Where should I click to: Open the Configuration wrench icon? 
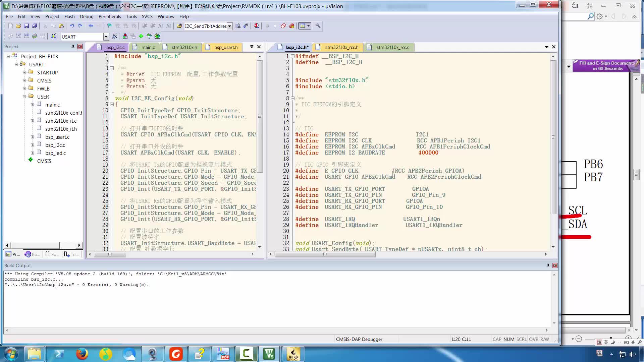click(x=318, y=26)
